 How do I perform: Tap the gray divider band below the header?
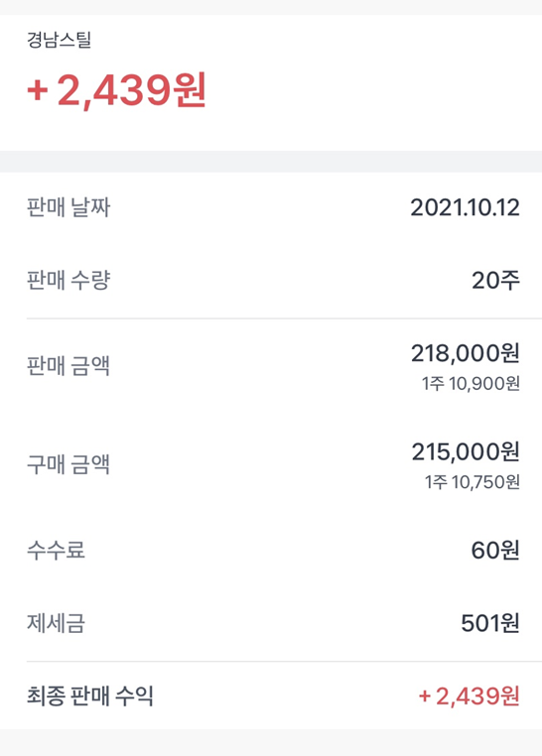pyautogui.click(x=271, y=162)
